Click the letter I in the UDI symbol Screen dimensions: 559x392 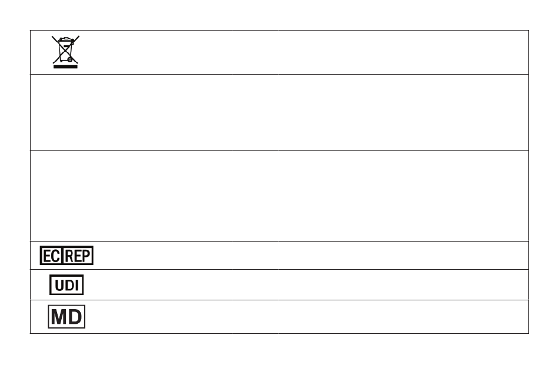[x=77, y=285]
